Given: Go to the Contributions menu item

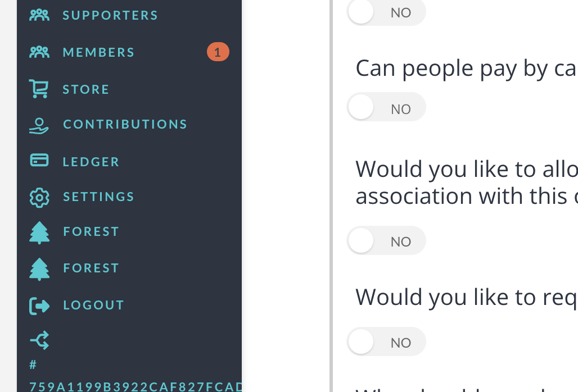Looking at the screenshot, I should click(x=125, y=124).
